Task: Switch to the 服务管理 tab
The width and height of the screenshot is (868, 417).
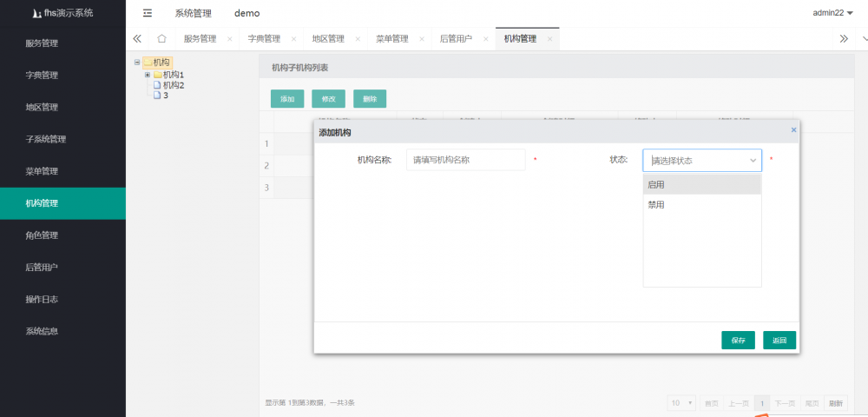Action: pos(200,39)
